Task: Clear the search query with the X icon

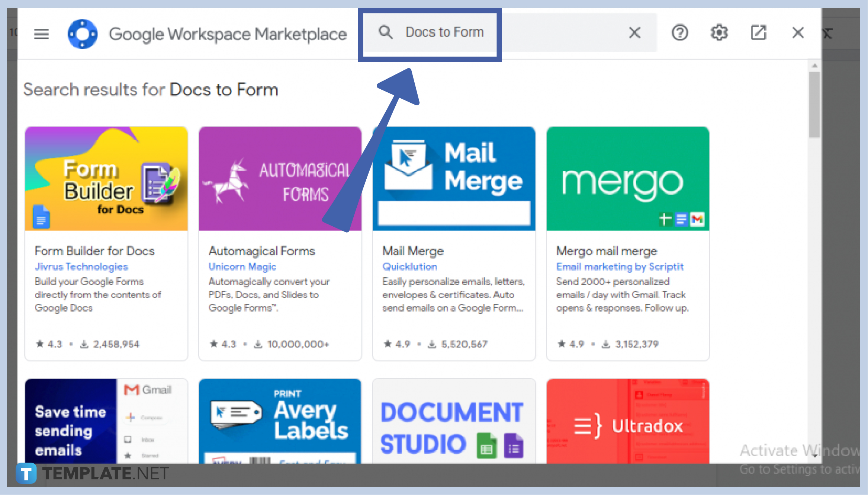Action: pyautogui.click(x=634, y=33)
